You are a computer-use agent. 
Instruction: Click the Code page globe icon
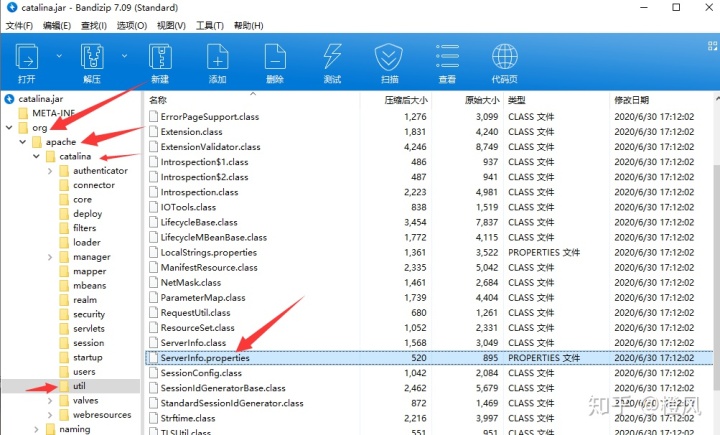click(505, 56)
